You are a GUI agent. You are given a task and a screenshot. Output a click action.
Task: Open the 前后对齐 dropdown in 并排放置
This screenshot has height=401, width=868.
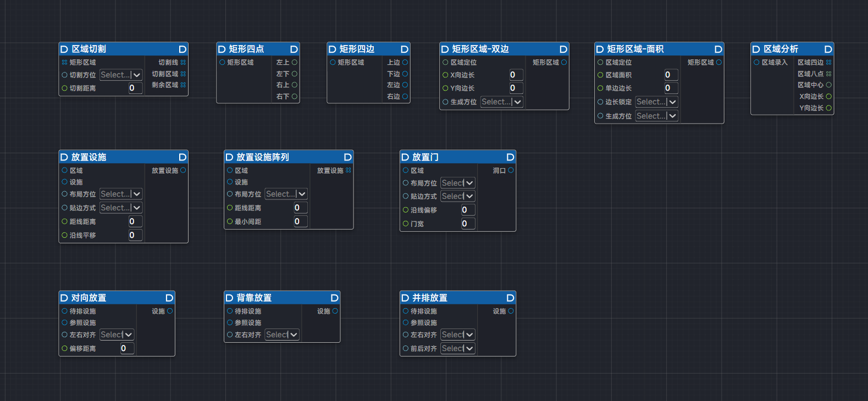click(457, 348)
